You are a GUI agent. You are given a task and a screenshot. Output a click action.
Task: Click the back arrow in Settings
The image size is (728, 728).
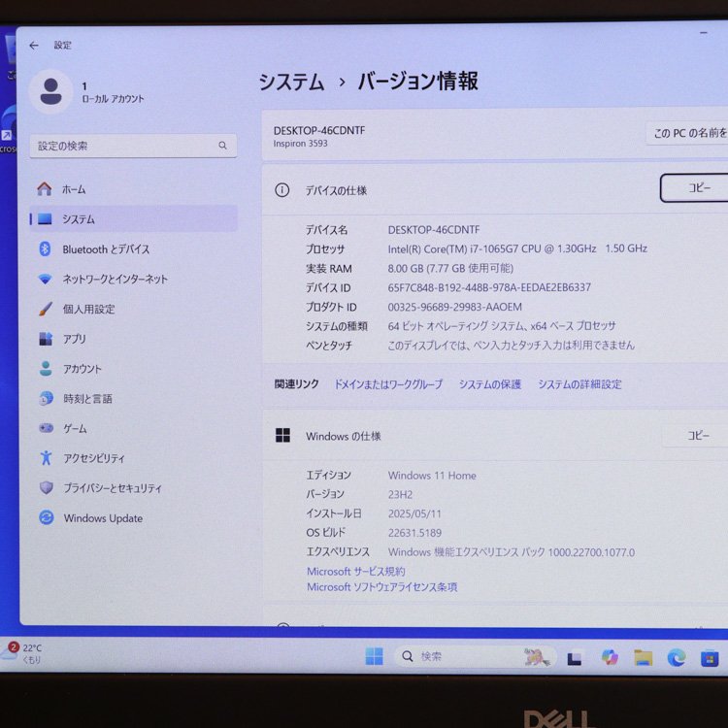pos(34,45)
